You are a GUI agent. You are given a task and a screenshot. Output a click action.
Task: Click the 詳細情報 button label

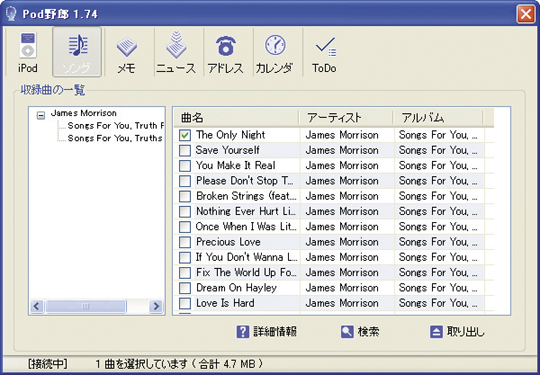tap(275, 332)
